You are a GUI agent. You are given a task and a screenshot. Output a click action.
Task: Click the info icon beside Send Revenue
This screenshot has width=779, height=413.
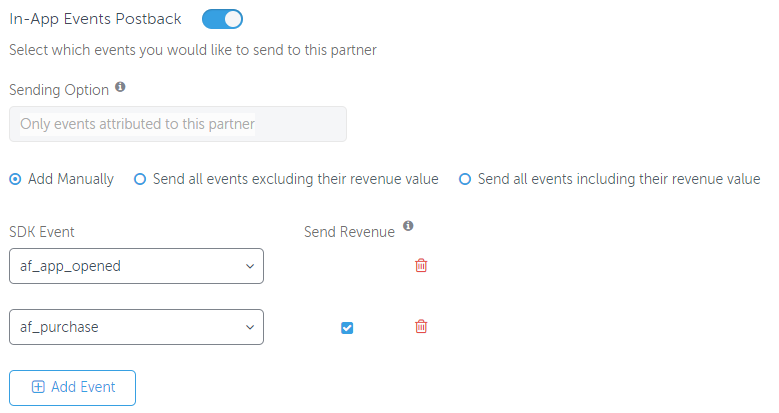[x=408, y=226]
